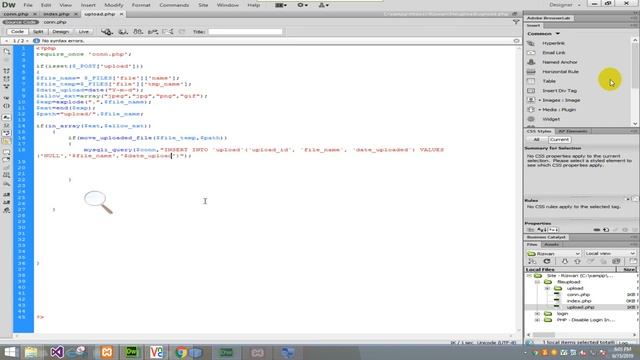640x360 pixels.
Task: Switch to the conn.php document tab
Action: tap(16, 14)
